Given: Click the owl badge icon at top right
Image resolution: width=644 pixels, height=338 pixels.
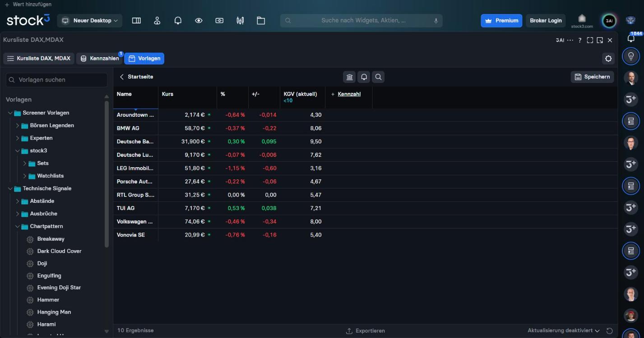Looking at the screenshot, I should click(630, 20).
